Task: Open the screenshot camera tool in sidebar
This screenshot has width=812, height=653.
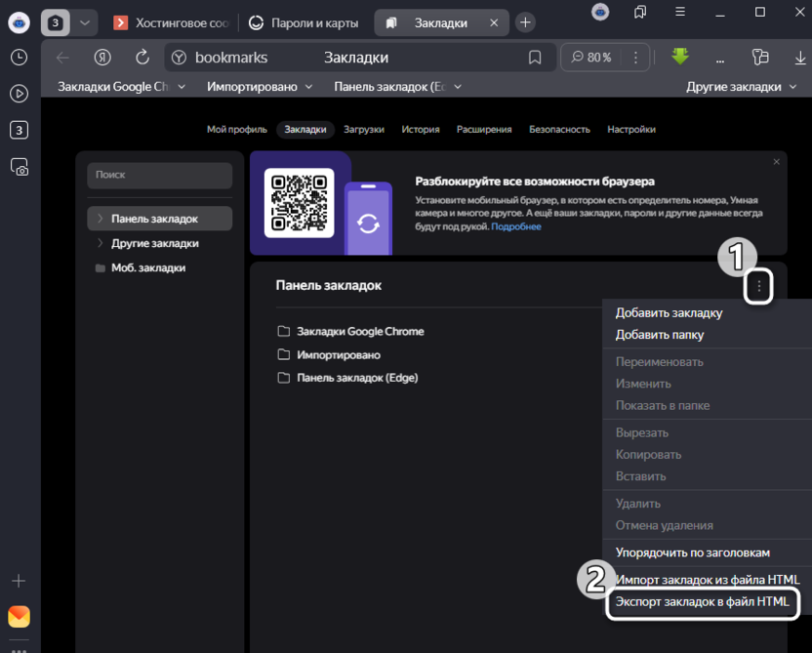Action: click(19, 167)
